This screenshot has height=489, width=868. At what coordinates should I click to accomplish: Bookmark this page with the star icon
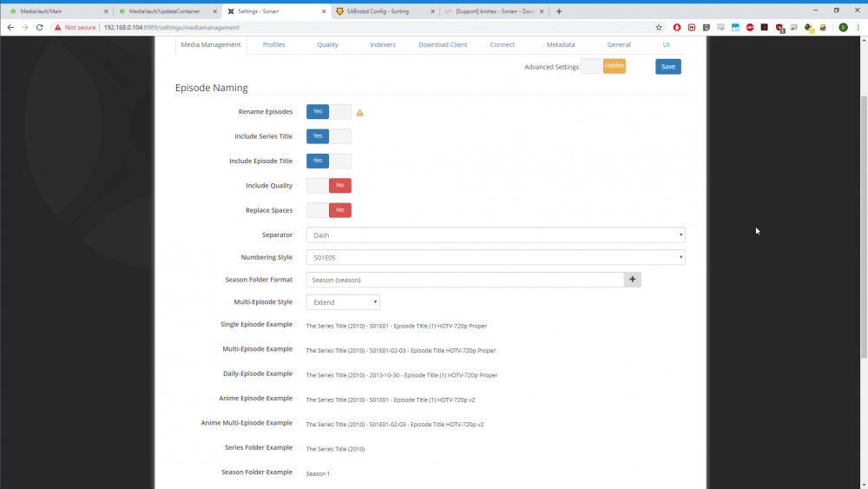point(658,27)
